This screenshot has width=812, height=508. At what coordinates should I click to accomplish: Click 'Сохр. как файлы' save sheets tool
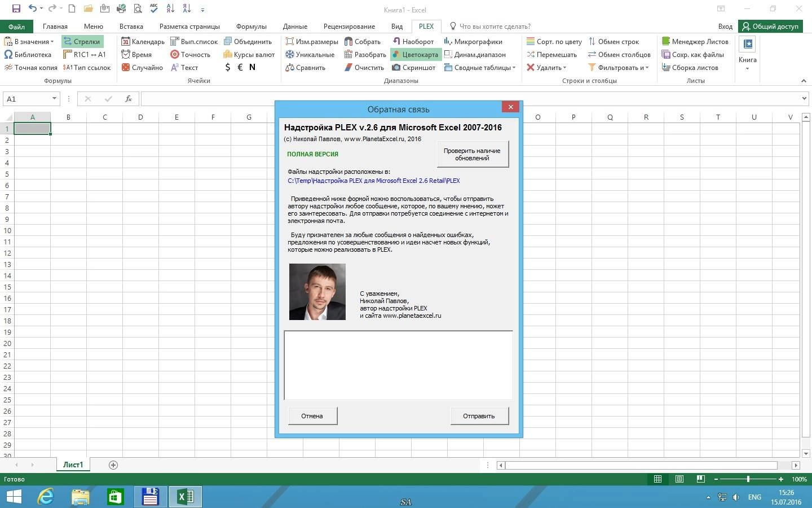(x=692, y=55)
